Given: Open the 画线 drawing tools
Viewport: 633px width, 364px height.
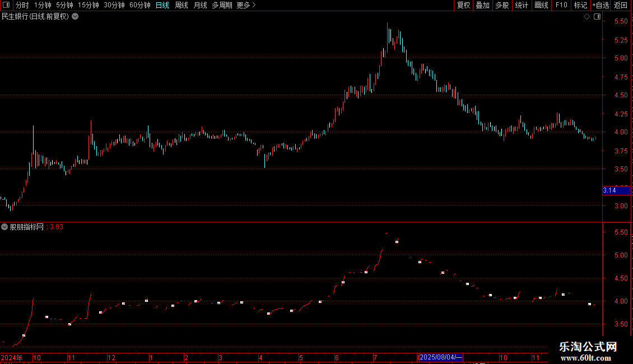Looking at the screenshot, I should (x=541, y=5).
